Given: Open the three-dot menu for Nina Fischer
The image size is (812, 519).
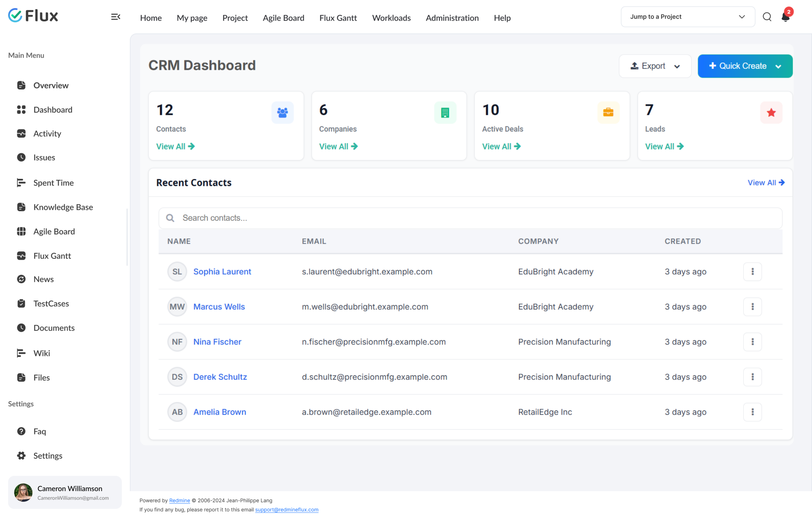Looking at the screenshot, I should 752,342.
